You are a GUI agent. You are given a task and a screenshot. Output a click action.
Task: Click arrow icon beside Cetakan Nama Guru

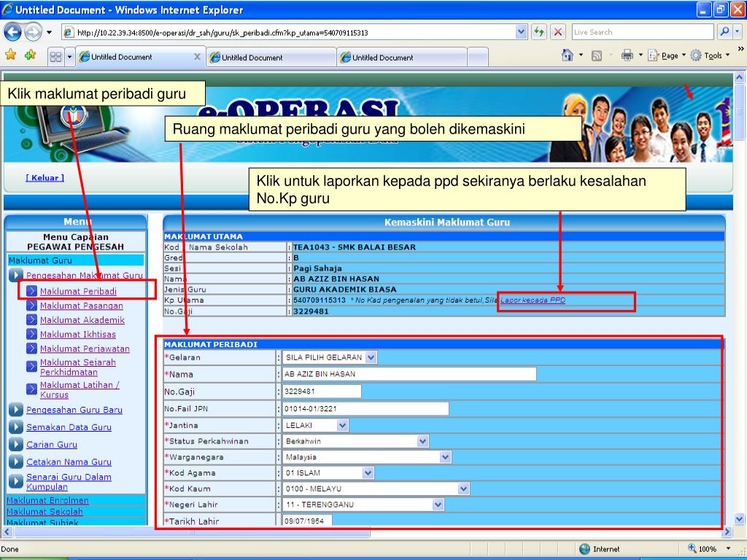pyautogui.click(x=16, y=462)
